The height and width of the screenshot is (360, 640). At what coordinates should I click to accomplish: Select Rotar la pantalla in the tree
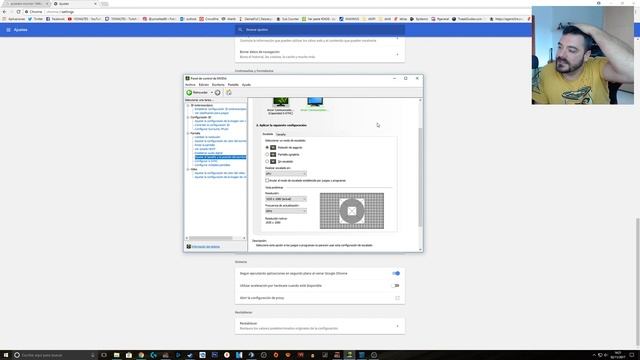[204, 145]
